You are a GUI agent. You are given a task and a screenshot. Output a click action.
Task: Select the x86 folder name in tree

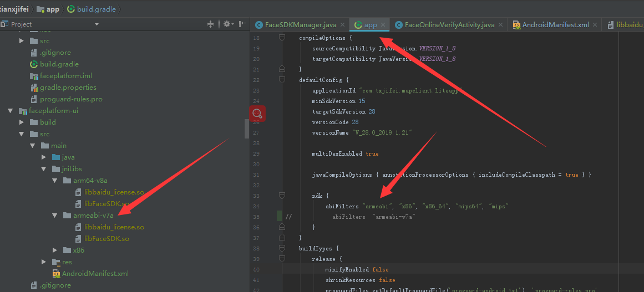(78, 250)
